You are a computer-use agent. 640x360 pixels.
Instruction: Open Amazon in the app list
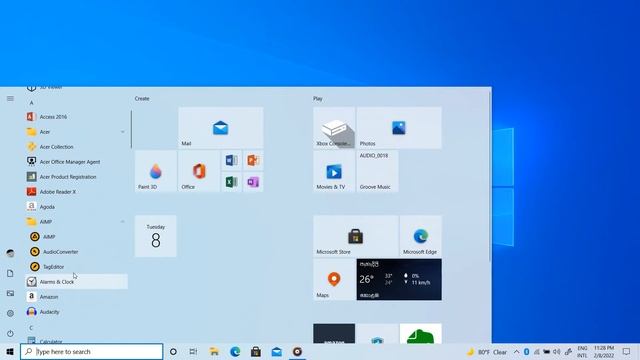pyautogui.click(x=76, y=297)
